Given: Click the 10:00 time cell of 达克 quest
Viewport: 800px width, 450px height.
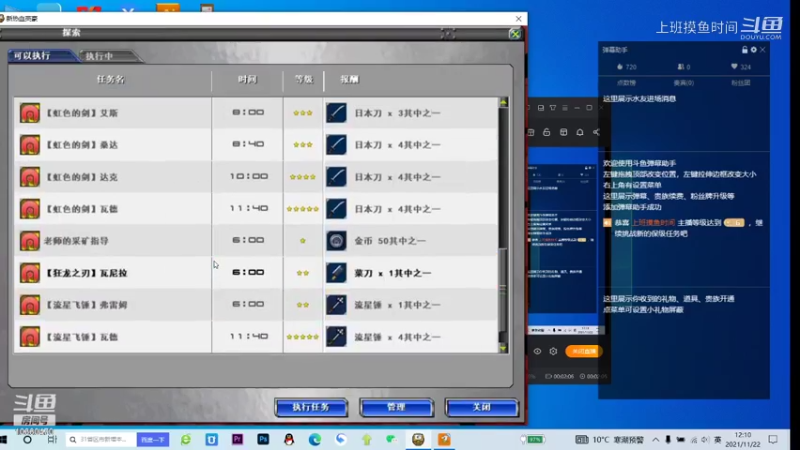Looking at the screenshot, I should click(x=248, y=177).
